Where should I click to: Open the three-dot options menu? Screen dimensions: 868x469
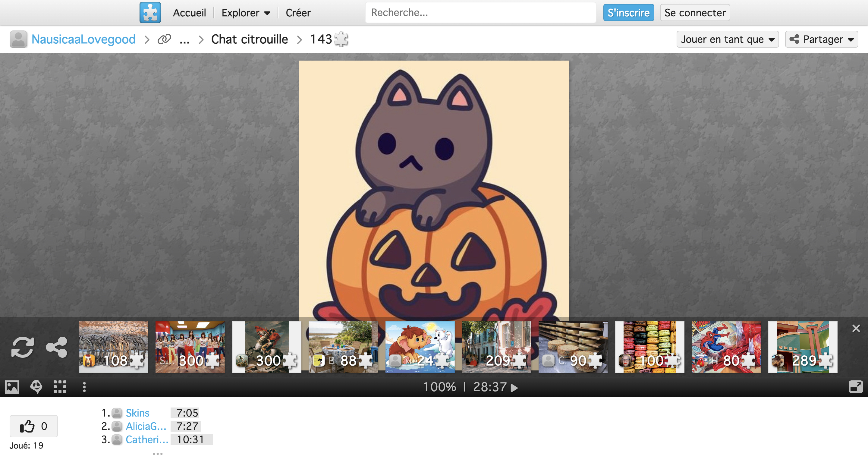[x=84, y=387]
